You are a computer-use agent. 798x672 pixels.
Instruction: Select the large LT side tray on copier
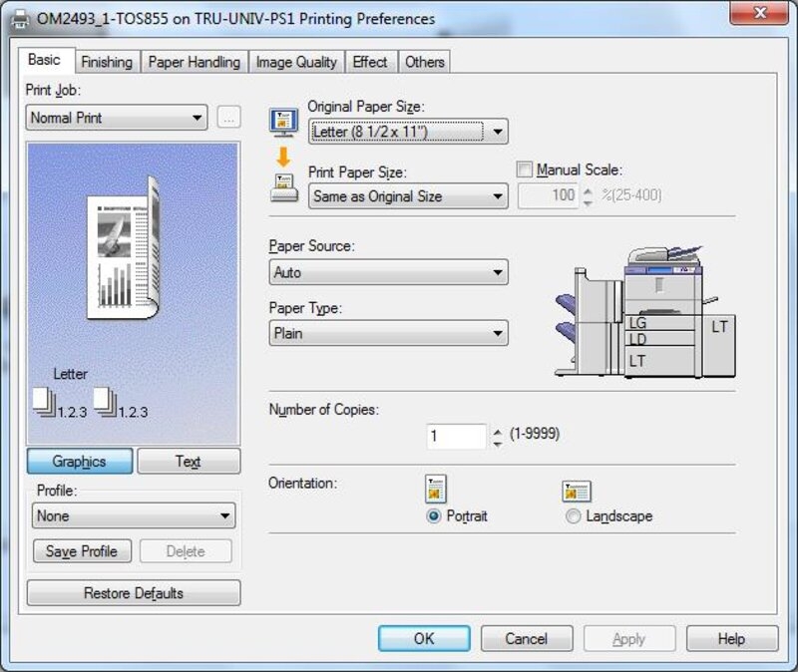719,345
